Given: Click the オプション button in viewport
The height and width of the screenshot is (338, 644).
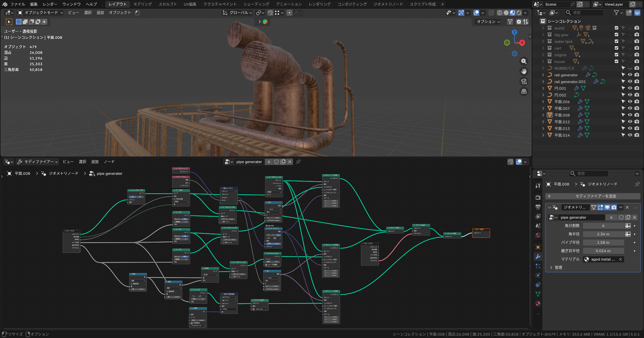Looking at the screenshot, I should tap(488, 22).
